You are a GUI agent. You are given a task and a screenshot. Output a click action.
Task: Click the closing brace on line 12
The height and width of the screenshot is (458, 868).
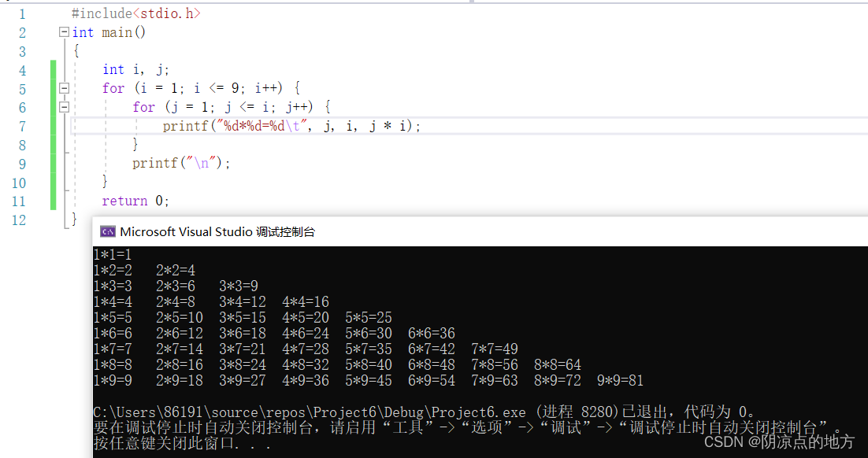(x=75, y=219)
